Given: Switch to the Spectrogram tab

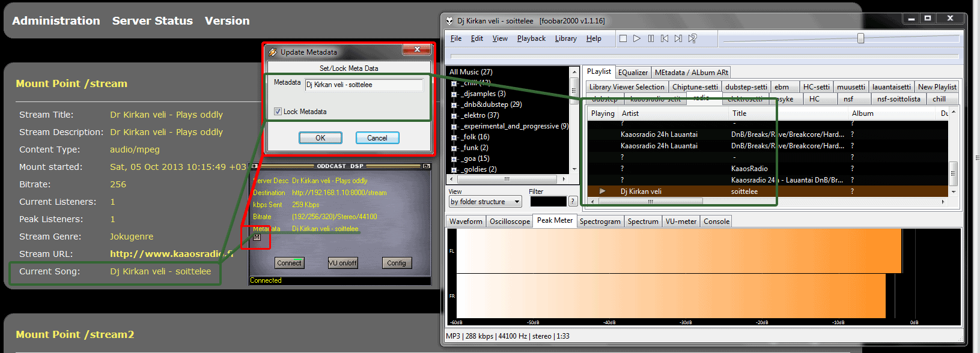Looking at the screenshot, I should click(600, 222).
